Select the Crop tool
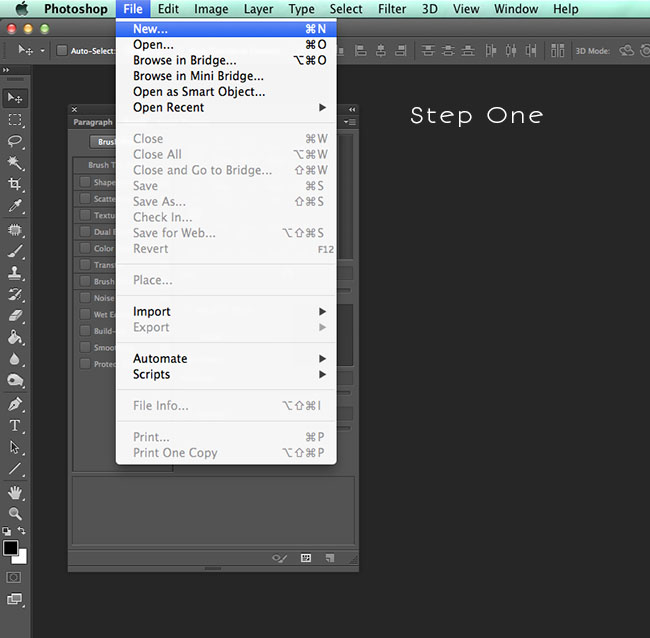Viewport: 650px width, 638px height. pos(15,184)
